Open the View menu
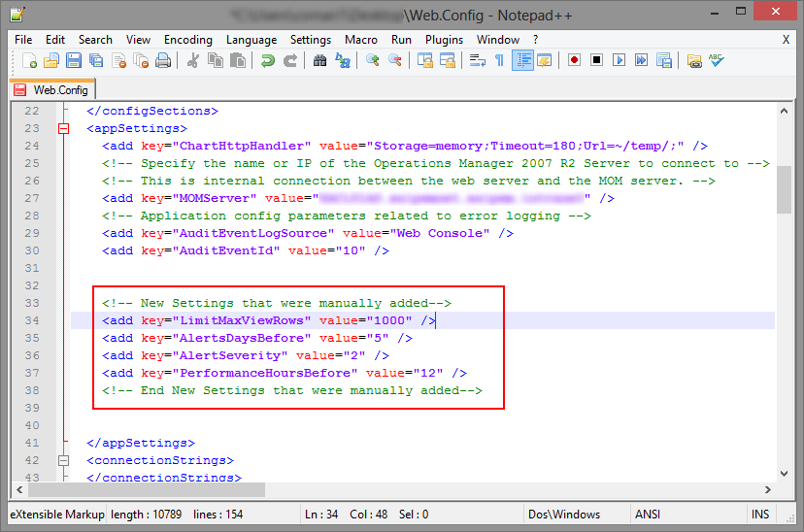 (x=138, y=40)
